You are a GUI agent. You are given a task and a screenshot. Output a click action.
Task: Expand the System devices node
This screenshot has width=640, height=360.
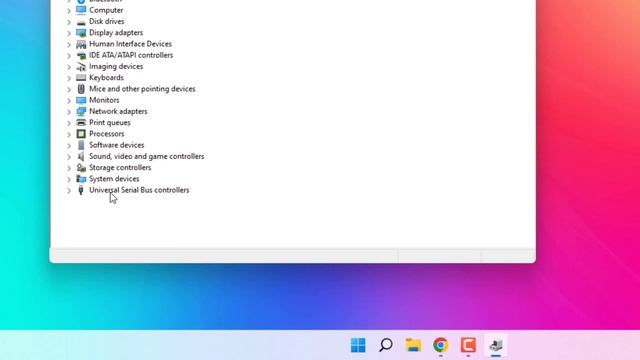69,179
